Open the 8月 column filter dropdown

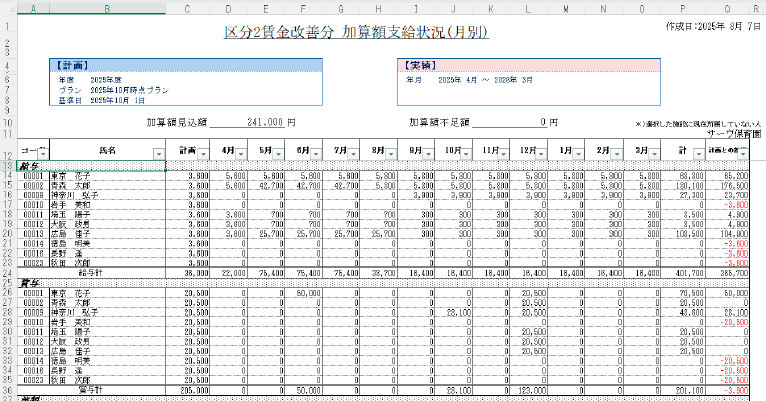pos(391,154)
